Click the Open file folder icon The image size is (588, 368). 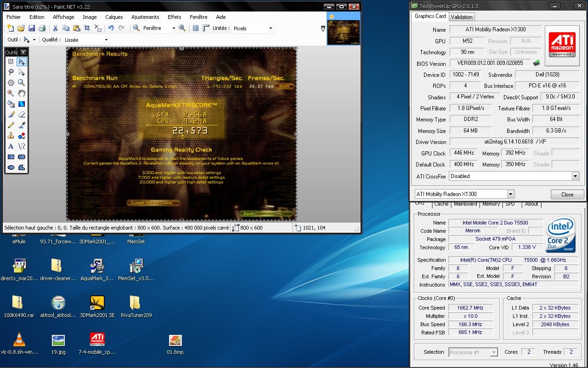tap(21, 28)
